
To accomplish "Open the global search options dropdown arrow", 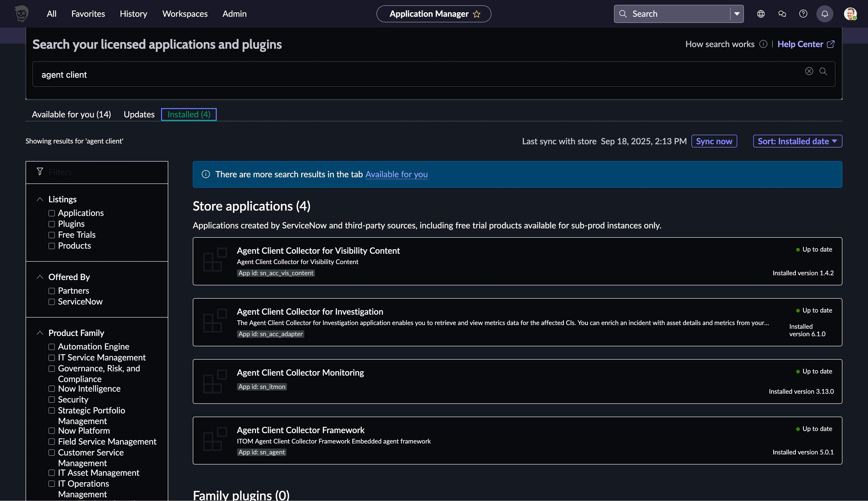I will click(x=737, y=14).
